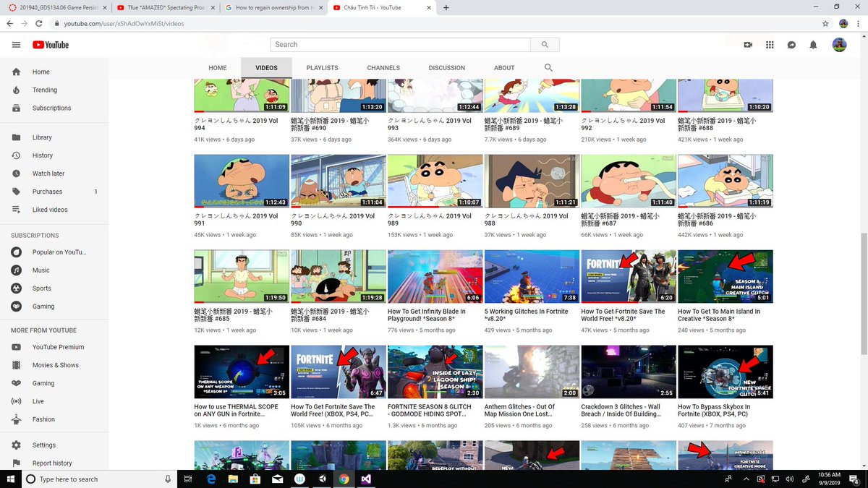
Task: Click the browser back arrow
Action: click(10, 23)
